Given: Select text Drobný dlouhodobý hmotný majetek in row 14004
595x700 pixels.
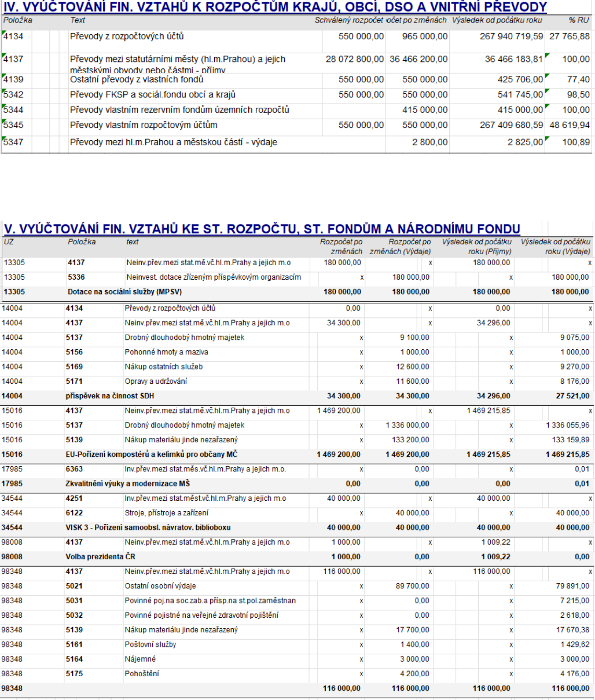Looking at the screenshot, I should [185, 338].
